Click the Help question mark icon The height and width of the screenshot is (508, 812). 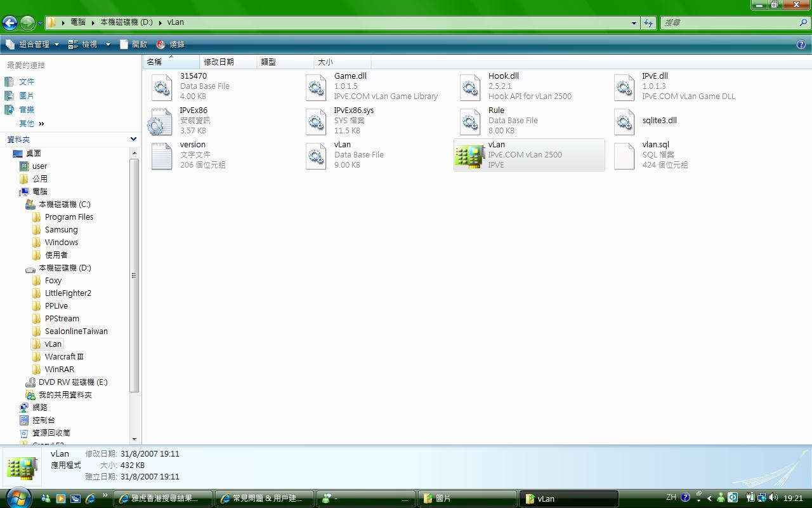coord(801,44)
